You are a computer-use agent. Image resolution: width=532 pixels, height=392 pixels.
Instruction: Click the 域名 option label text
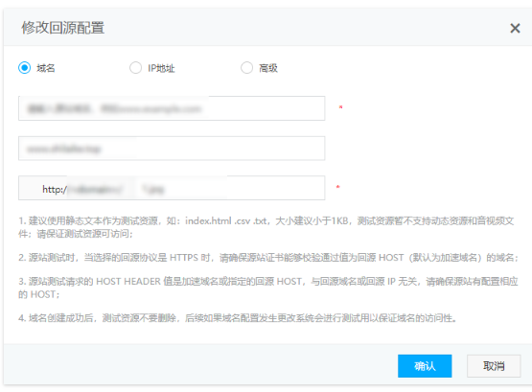[46, 68]
